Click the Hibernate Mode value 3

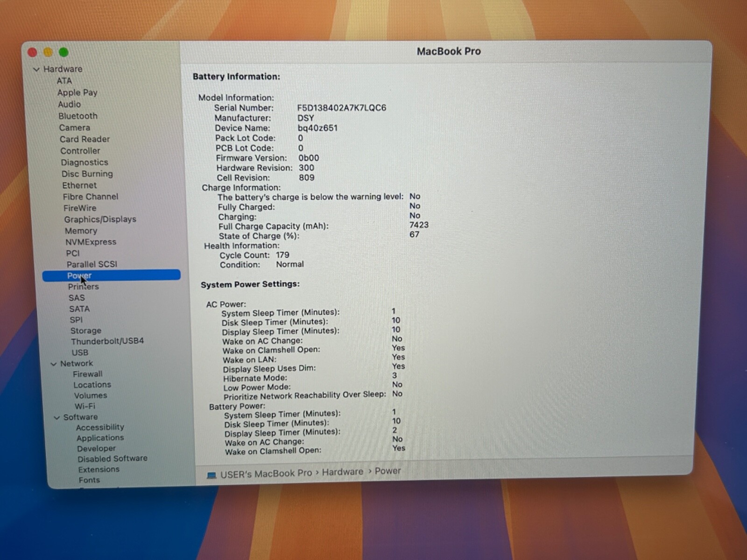[395, 375]
